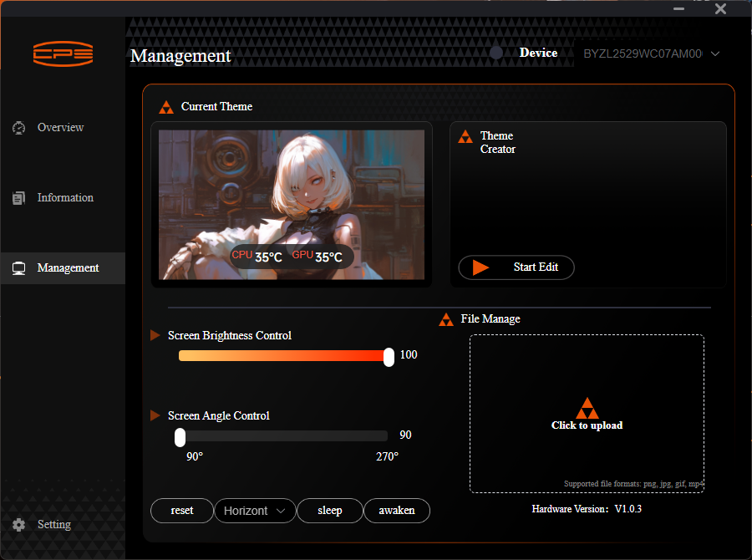Click the Theme Creator triangle icon
The height and width of the screenshot is (560, 752).
click(x=465, y=137)
